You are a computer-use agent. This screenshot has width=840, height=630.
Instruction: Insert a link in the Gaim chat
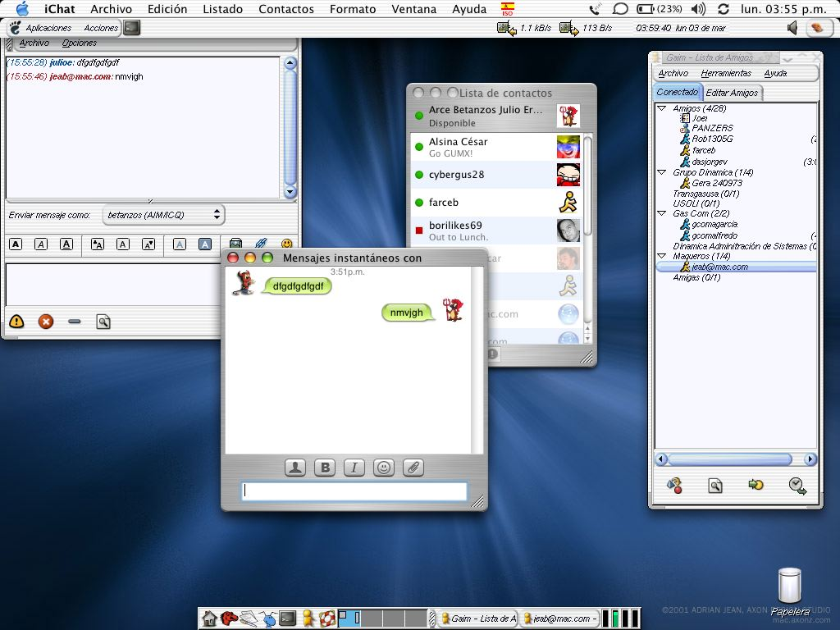click(261, 244)
